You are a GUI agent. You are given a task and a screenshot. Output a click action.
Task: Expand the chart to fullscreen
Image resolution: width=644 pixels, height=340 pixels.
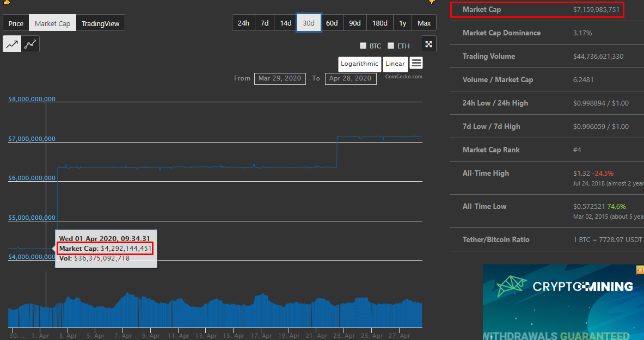click(x=428, y=44)
